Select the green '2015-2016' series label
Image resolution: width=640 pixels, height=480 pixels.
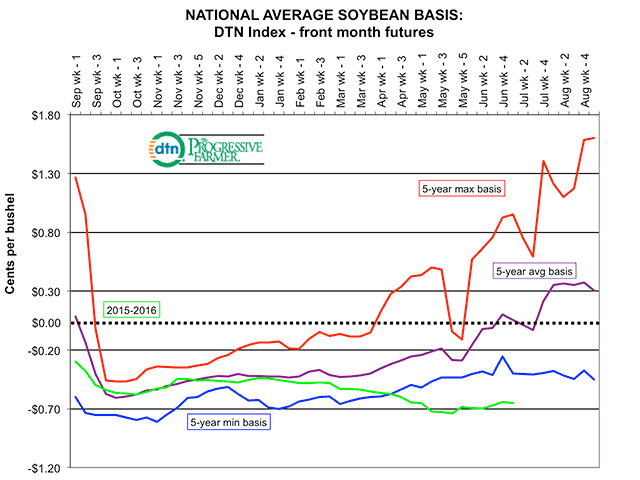tap(131, 310)
